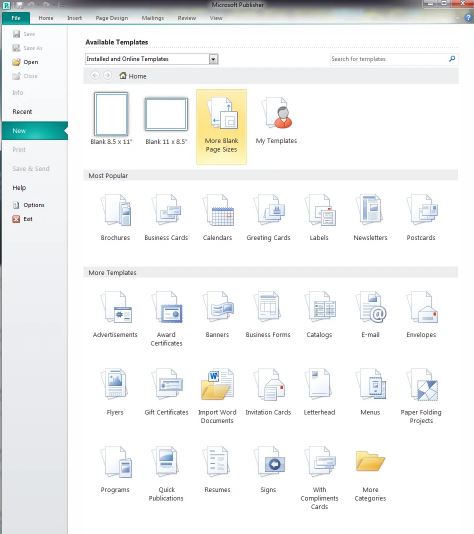Viewport: 474px width, 534px height.
Task: Click Open in the backstage menu
Action: coord(25,62)
